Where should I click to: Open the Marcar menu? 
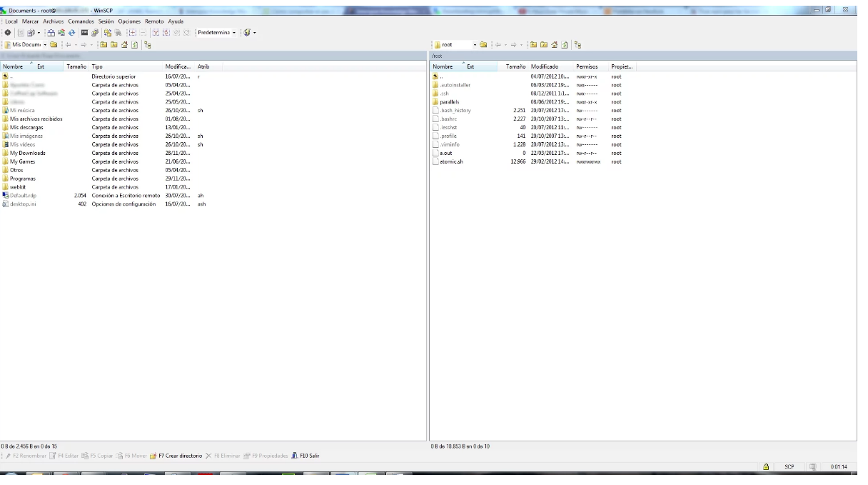(30, 21)
